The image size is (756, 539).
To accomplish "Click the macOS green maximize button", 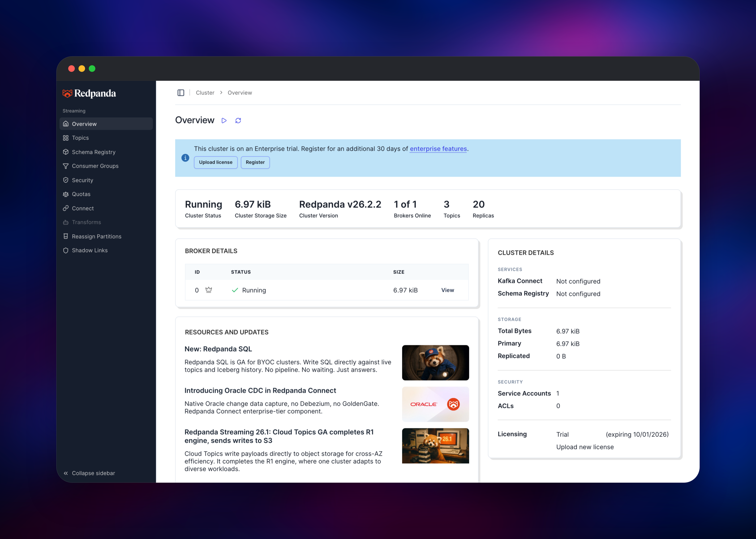I will tap(92, 69).
